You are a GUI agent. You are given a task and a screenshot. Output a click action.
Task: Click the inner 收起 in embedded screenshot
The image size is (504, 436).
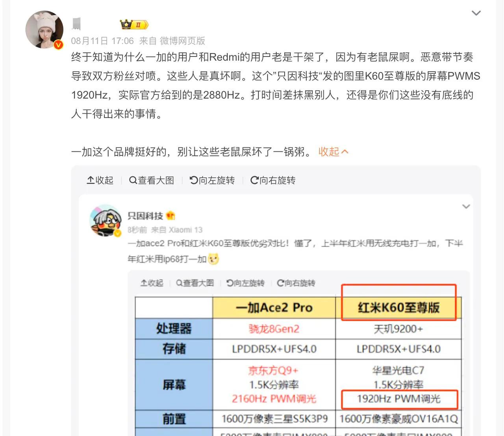(x=152, y=283)
